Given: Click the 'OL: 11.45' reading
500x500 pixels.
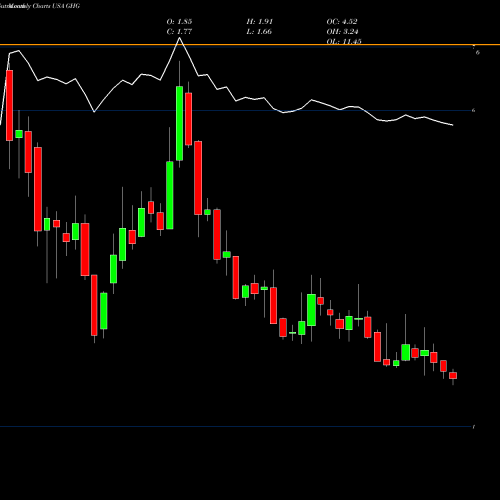Looking at the screenshot, I should tap(344, 42).
